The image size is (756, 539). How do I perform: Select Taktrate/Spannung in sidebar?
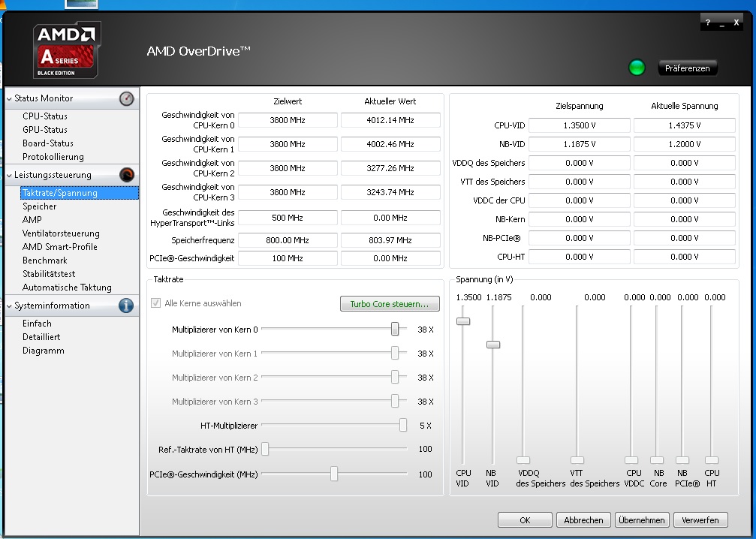coord(80,193)
